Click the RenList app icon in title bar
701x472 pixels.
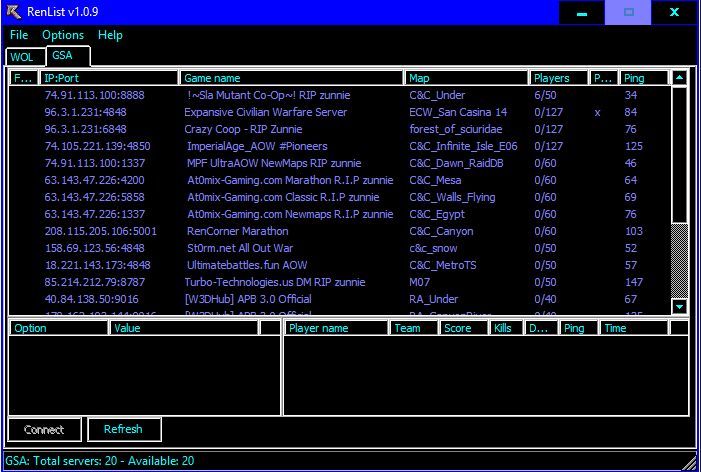13,12
